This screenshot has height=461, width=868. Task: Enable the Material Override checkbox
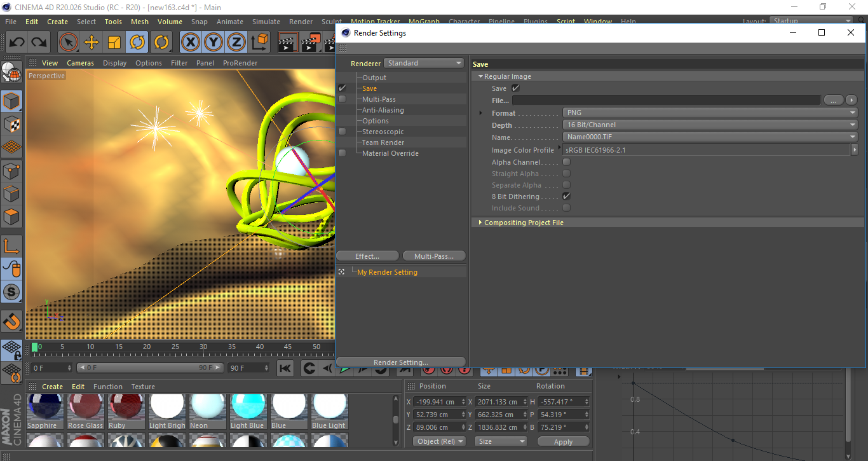(342, 153)
